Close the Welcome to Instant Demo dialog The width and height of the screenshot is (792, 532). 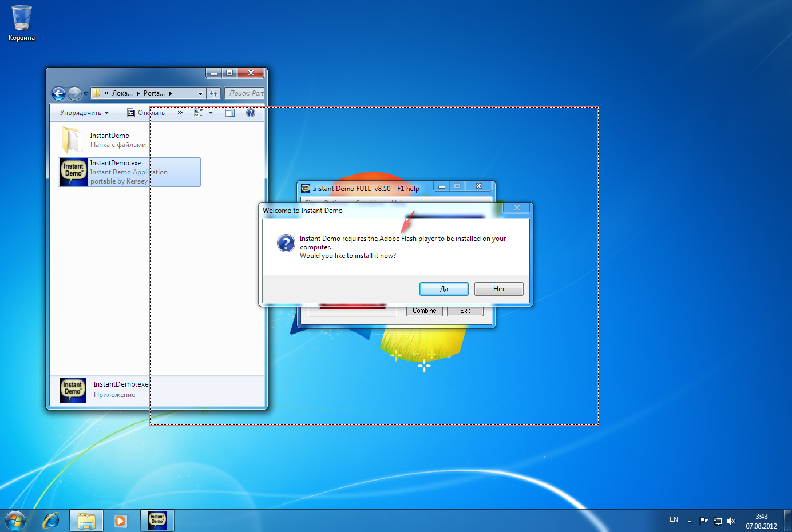tap(517, 208)
